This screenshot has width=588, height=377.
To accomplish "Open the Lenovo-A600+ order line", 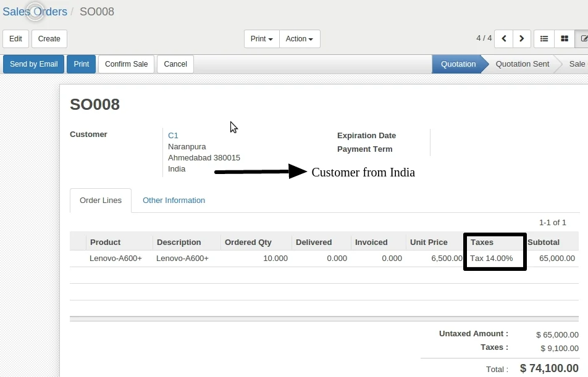I will point(115,258).
